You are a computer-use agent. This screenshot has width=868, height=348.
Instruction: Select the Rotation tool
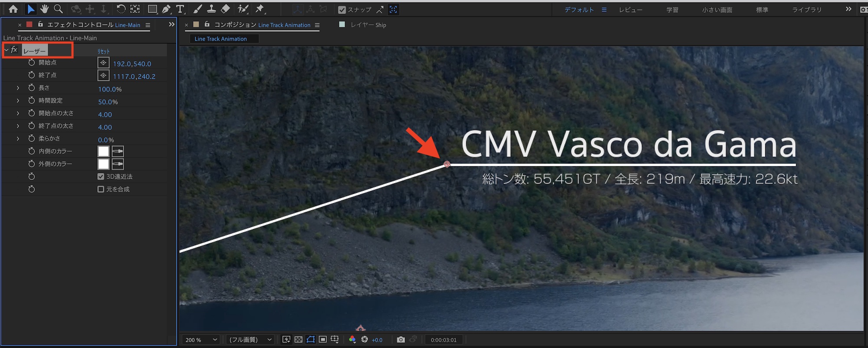(x=121, y=9)
